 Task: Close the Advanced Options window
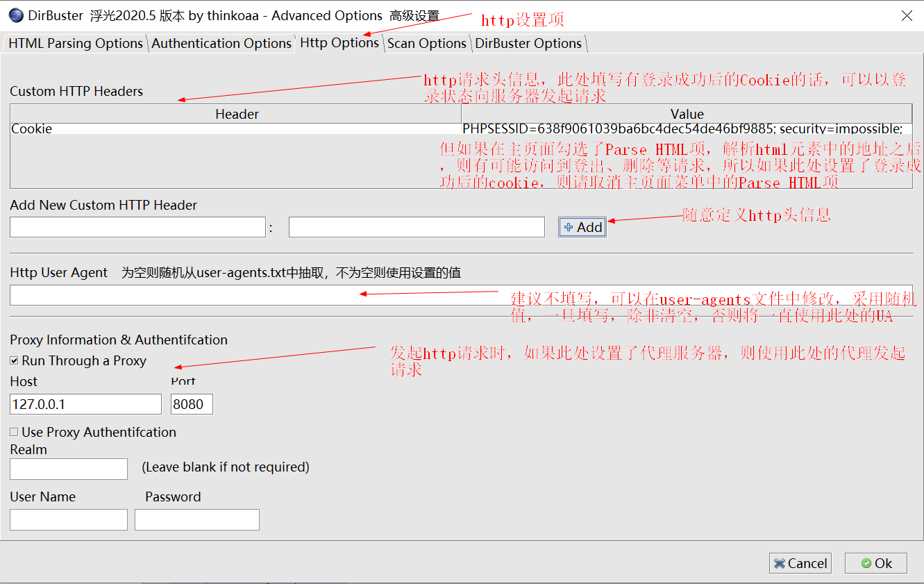907,15
